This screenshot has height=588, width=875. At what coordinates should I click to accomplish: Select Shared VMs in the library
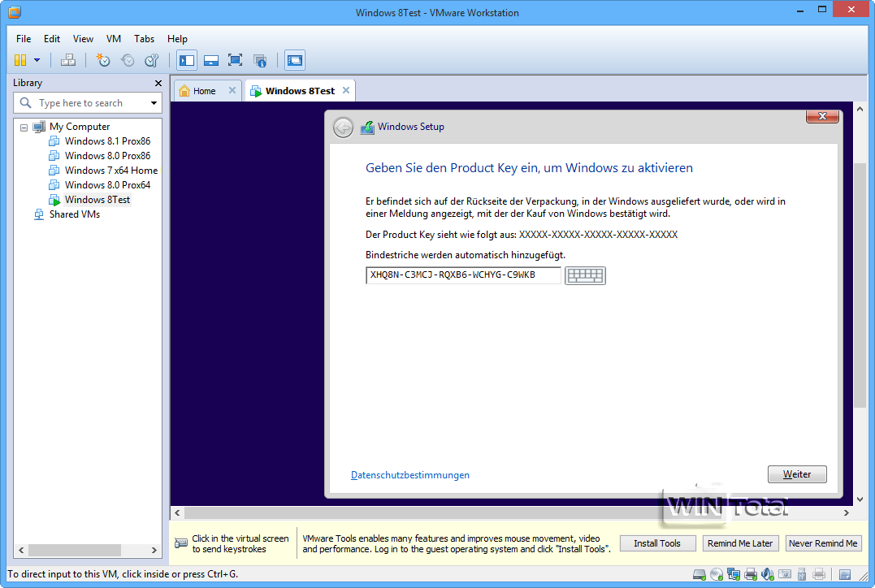coord(74,214)
